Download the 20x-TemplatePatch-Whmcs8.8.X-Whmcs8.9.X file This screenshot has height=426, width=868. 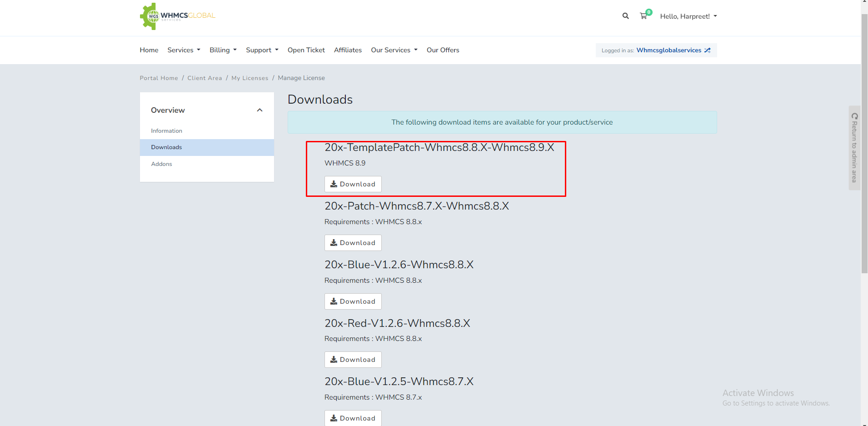pyautogui.click(x=353, y=184)
